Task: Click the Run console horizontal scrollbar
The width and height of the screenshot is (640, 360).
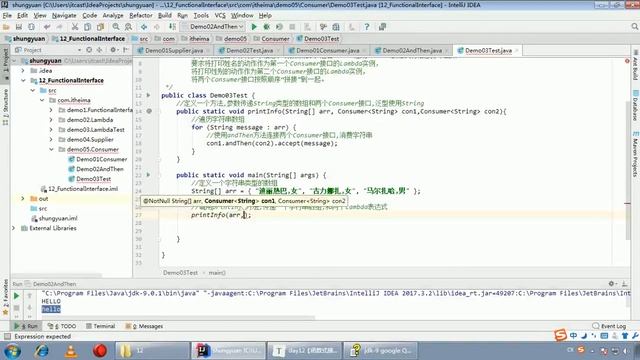Action: (178, 317)
